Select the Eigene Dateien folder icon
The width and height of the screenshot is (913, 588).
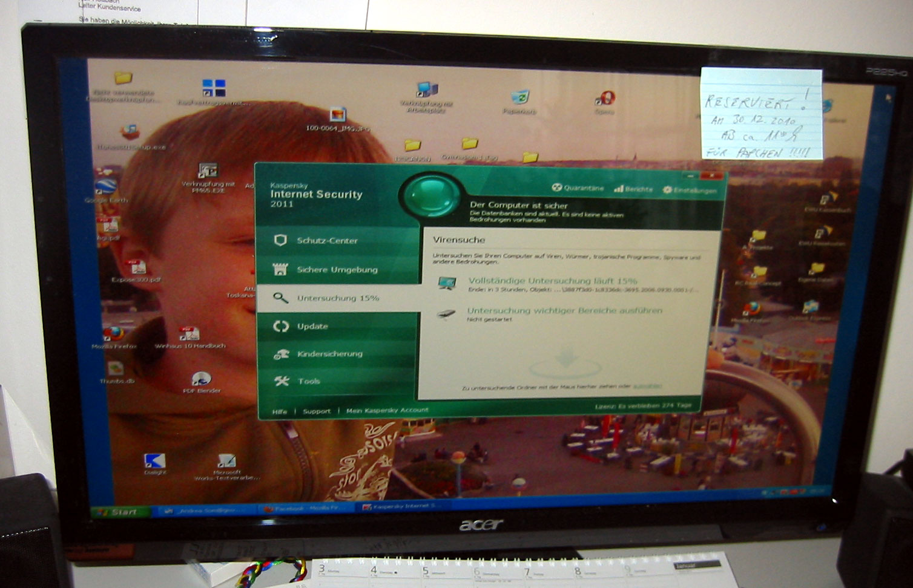(x=816, y=272)
